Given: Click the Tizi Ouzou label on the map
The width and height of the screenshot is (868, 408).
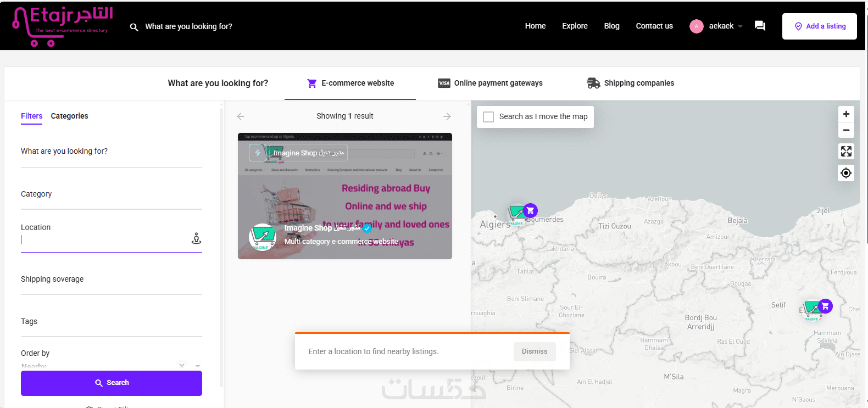Looking at the screenshot, I should coord(615,226).
